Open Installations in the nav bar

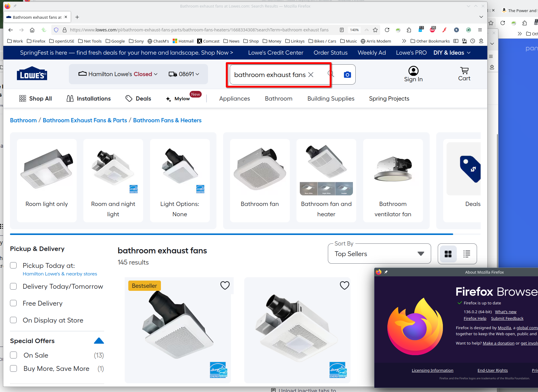point(88,98)
